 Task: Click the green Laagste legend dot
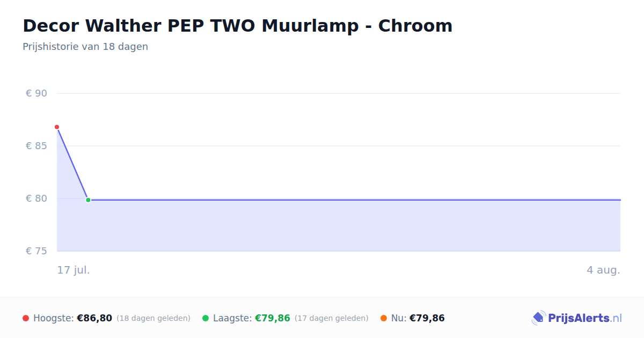click(206, 318)
